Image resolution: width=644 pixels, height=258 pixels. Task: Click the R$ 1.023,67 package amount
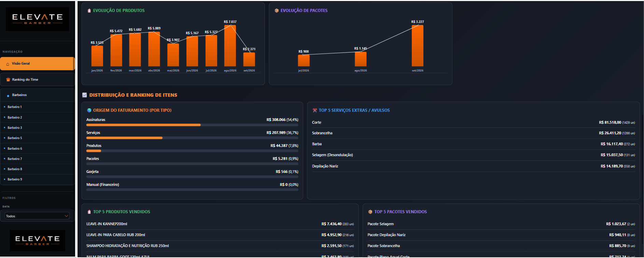(616, 224)
